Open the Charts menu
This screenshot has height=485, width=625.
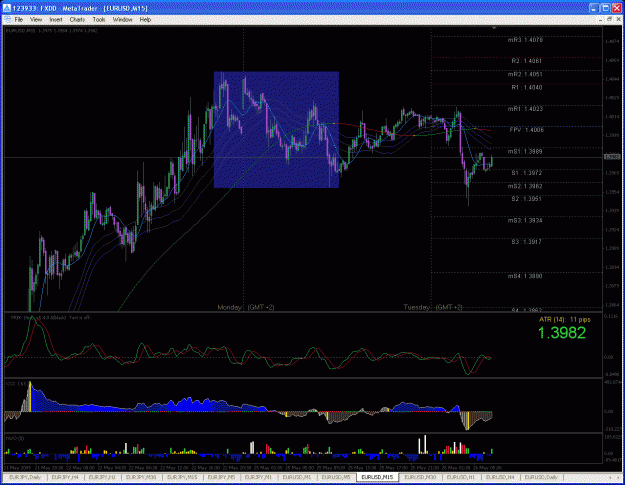[x=77, y=20]
